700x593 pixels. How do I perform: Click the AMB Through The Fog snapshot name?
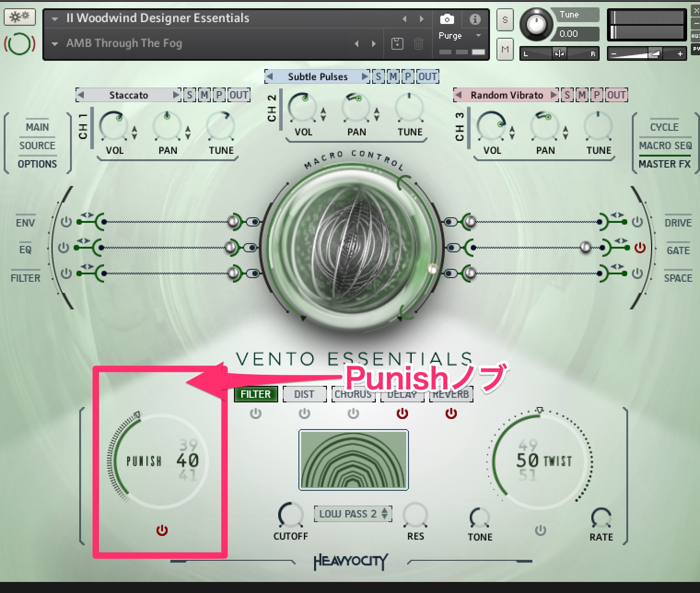click(124, 43)
